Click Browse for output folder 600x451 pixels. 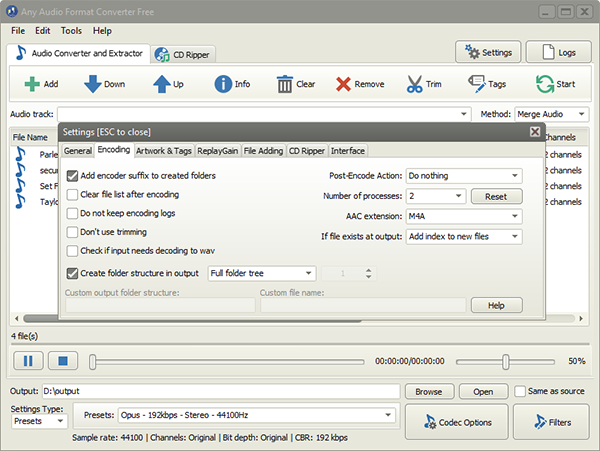click(429, 391)
